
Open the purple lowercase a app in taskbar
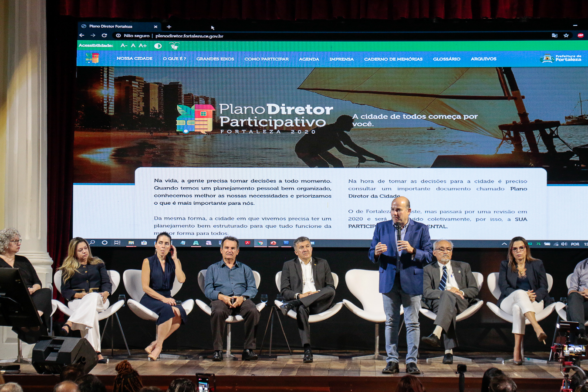pyautogui.click(x=209, y=243)
